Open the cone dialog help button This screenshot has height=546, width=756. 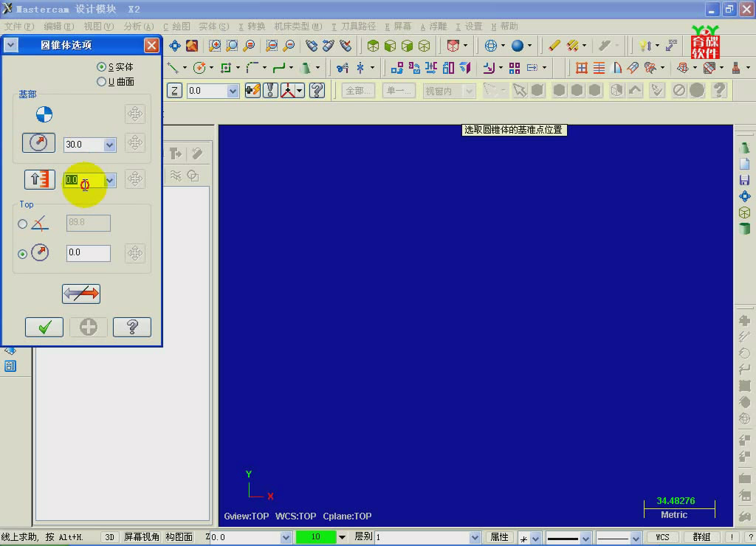click(132, 327)
